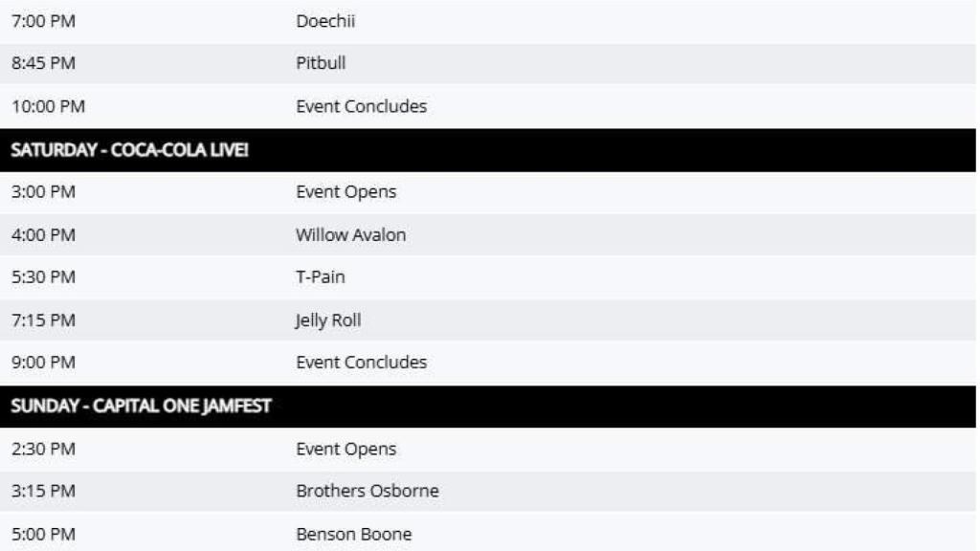Image resolution: width=980 pixels, height=551 pixels.
Task: Select the 8:45 PM time slot
Action: 43,64
